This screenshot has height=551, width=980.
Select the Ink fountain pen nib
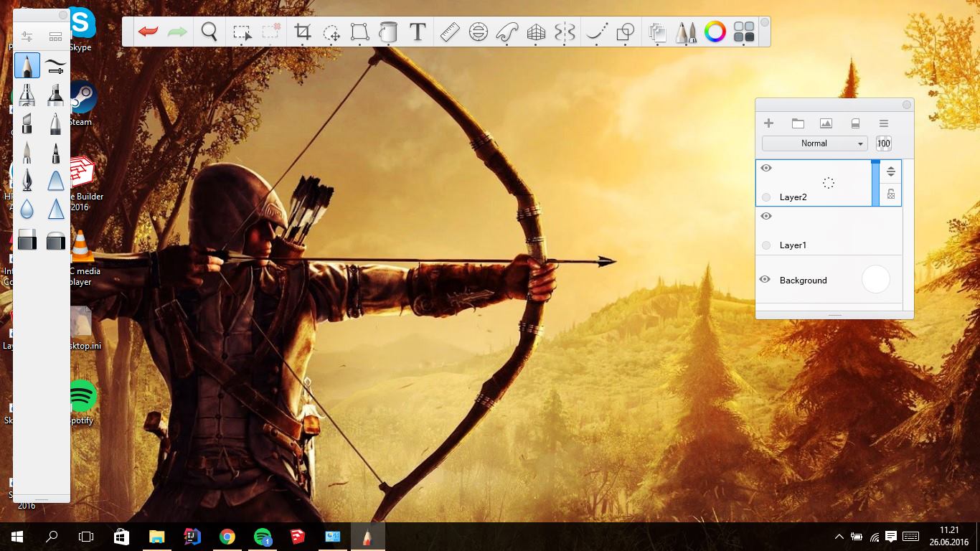[27, 180]
